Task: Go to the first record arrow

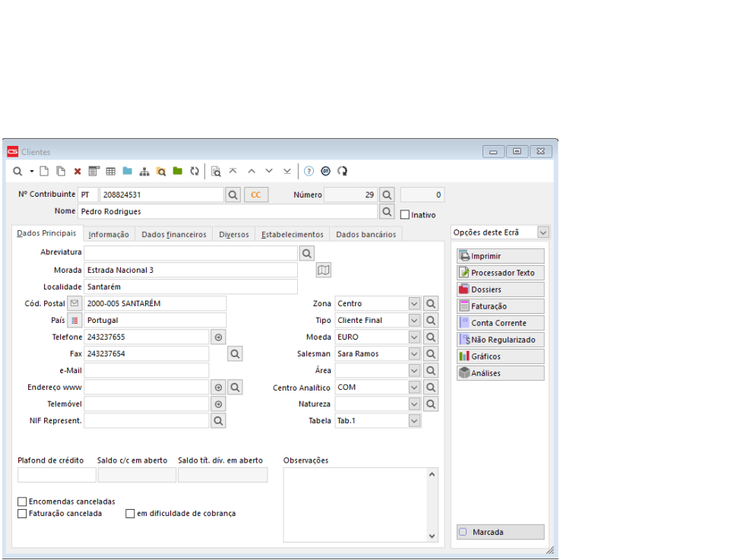Action: 233,172
